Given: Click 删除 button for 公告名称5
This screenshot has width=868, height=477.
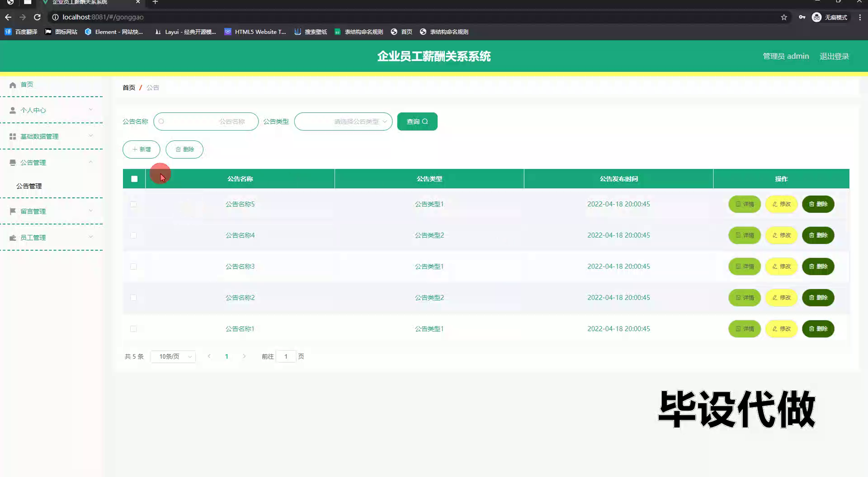Looking at the screenshot, I should click(818, 204).
